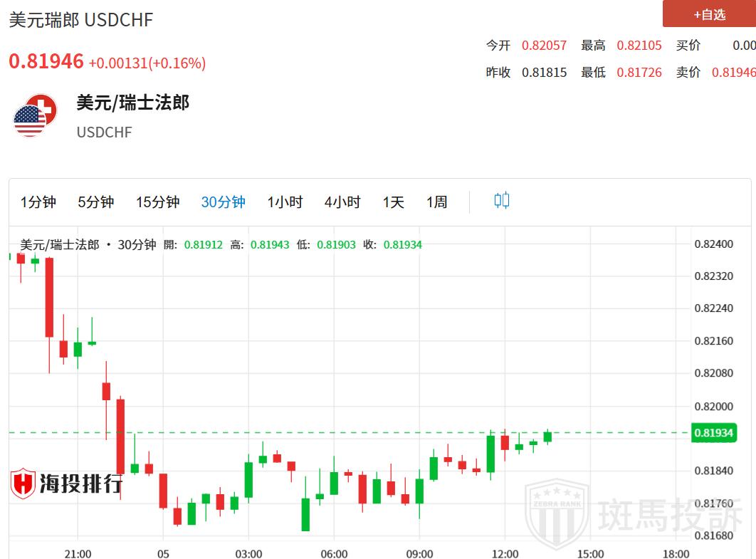Click the 12:00 time axis label

point(505,554)
